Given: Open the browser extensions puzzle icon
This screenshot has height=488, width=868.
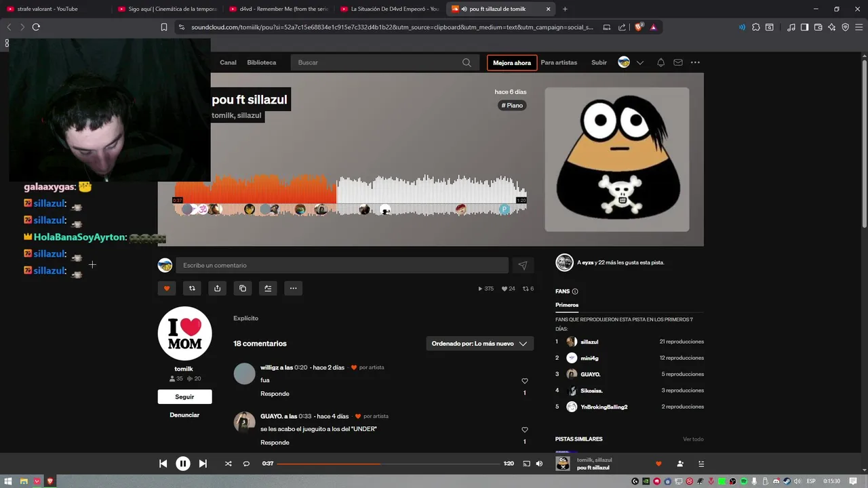Looking at the screenshot, I should pyautogui.click(x=756, y=27).
